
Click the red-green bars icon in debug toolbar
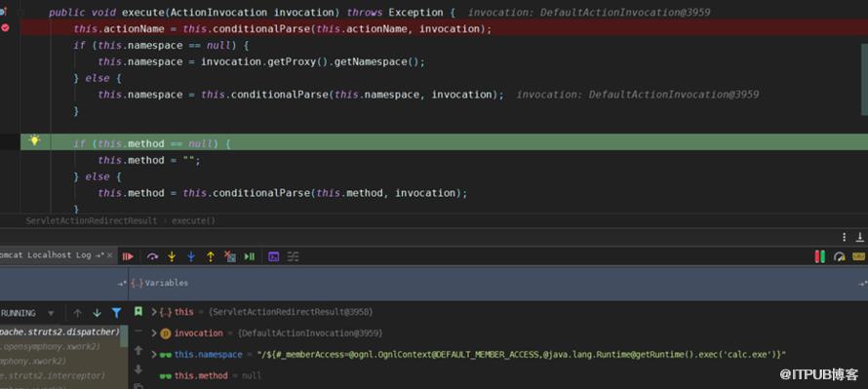pos(820,256)
